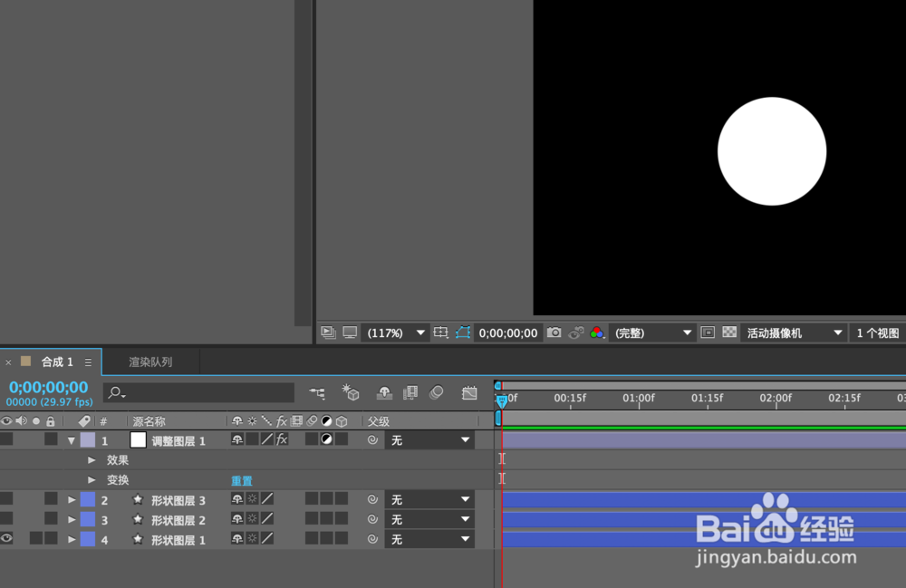Open parent dropdown for 调整图层 1
Viewport: 906px width, 588px height.
[x=429, y=440]
